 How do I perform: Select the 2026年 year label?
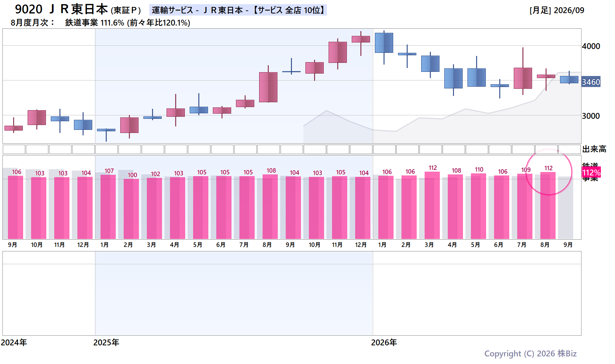point(384,343)
